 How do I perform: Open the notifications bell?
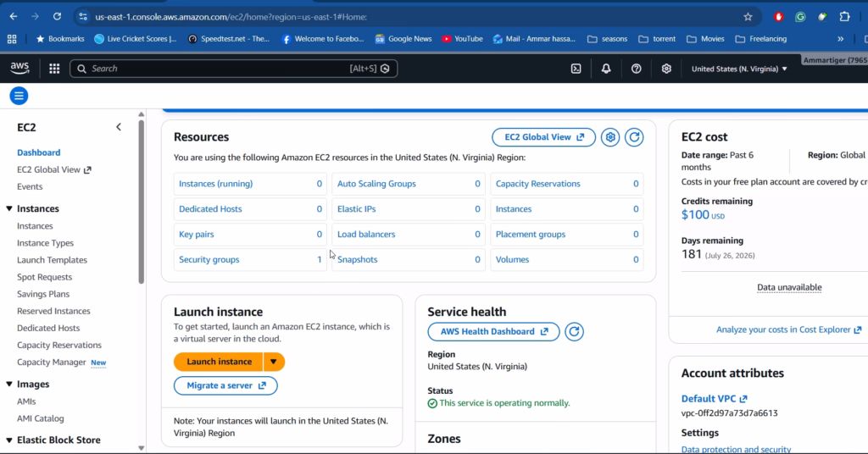606,69
